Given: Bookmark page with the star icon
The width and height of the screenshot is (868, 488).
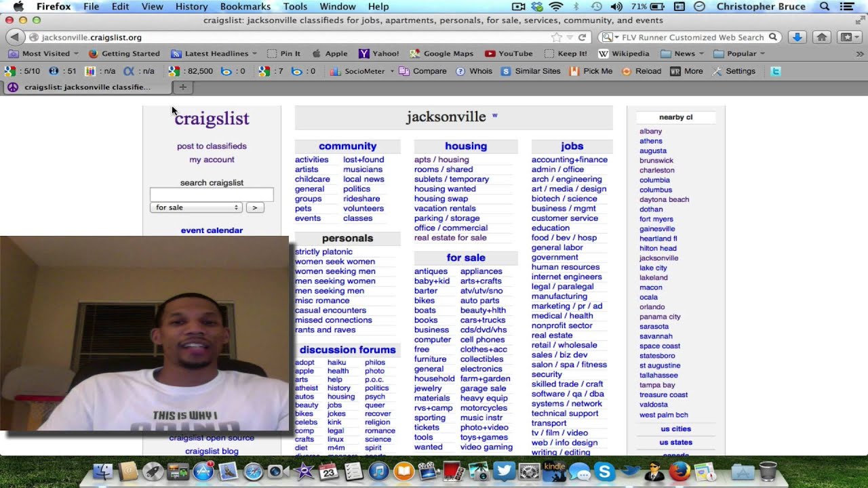Looking at the screenshot, I should click(x=557, y=37).
